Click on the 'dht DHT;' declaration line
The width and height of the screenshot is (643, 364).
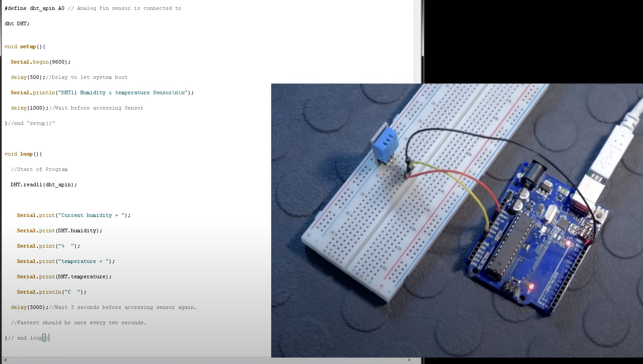point(17,23)
